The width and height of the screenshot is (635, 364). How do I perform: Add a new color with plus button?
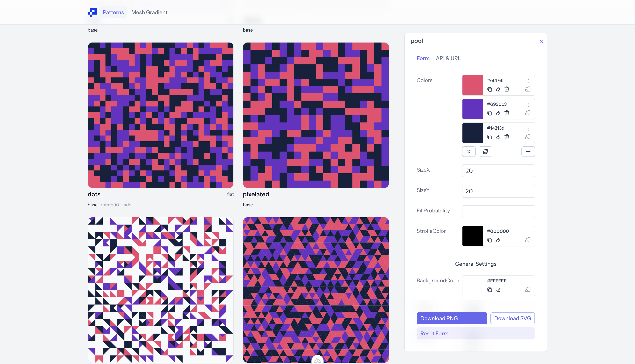(528, 152)
